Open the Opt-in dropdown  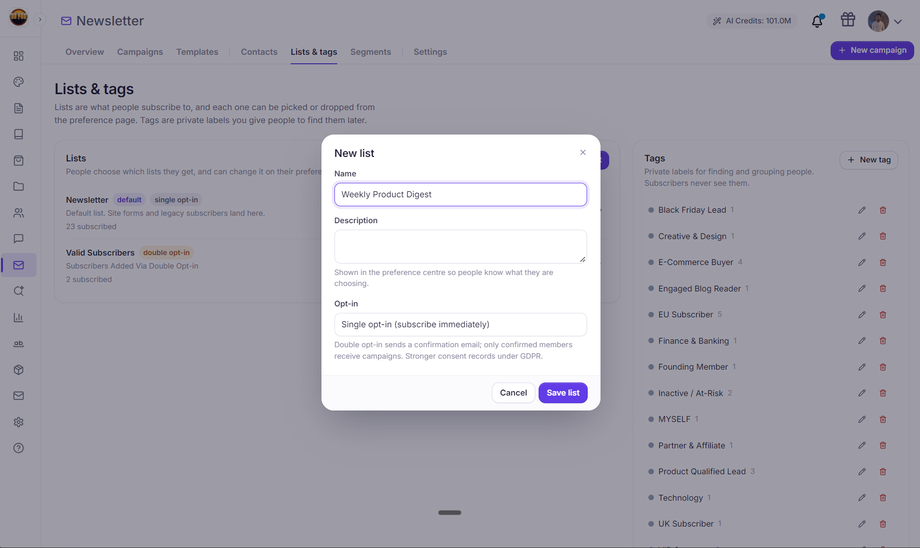coord(460,324)
